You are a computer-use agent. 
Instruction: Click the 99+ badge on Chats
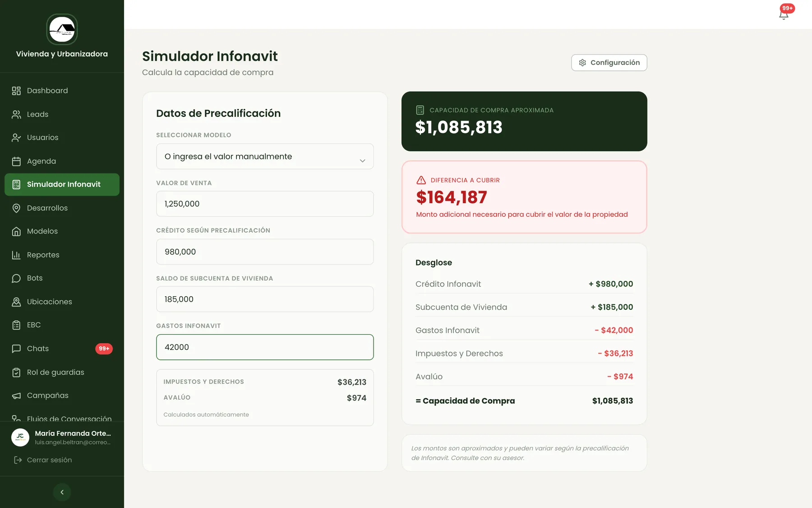pos(104,349)
